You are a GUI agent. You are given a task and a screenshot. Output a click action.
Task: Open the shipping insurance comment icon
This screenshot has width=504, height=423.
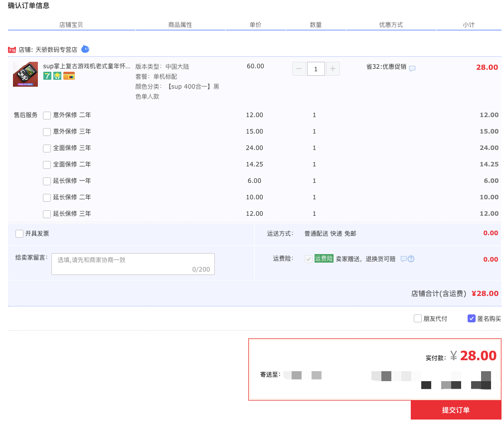(404, 259)
